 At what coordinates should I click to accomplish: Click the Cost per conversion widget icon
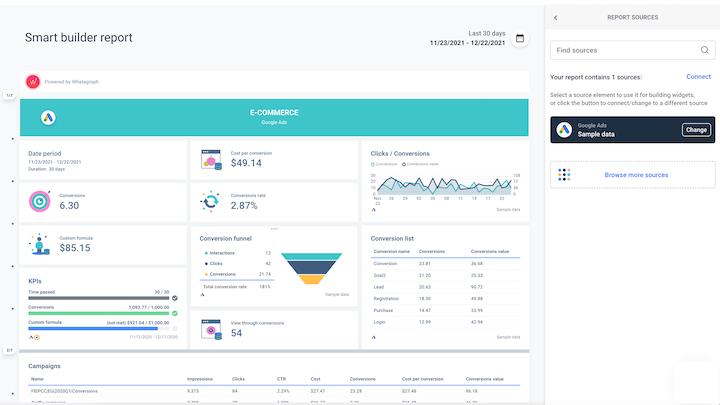tap(211, 159)
